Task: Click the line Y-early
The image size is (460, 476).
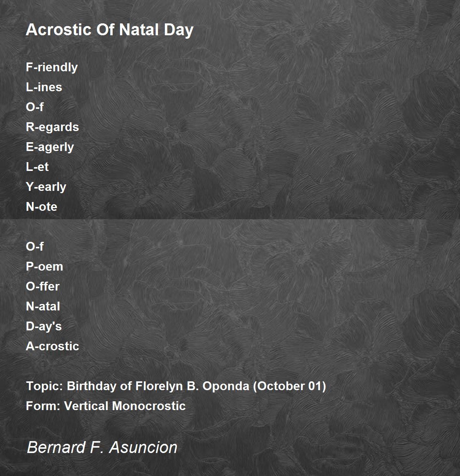Action: 46,187
